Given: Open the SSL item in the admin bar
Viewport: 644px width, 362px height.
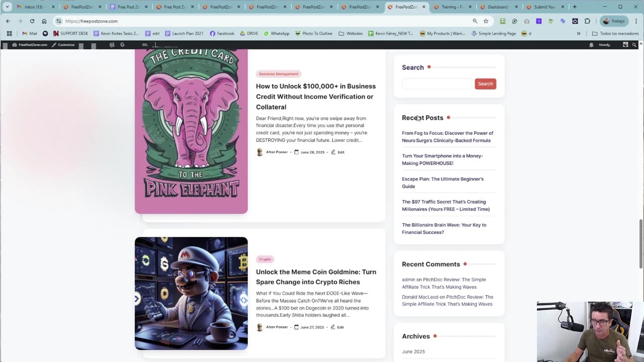Looking at the screenshot, I should [145, 45].
